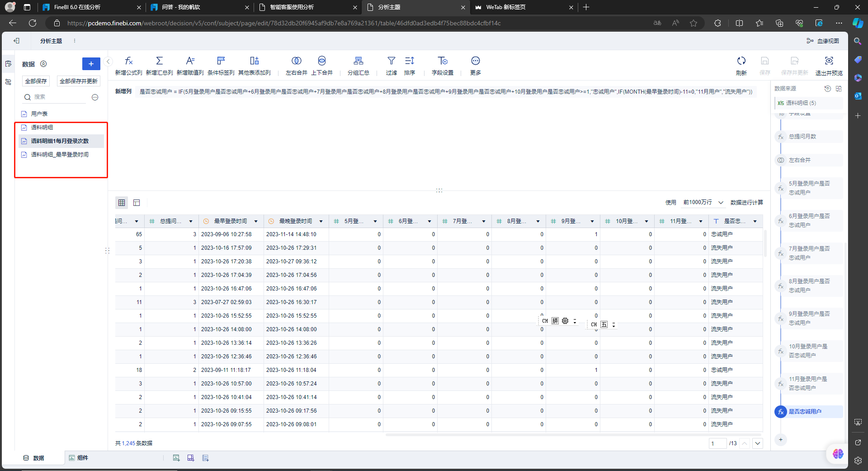
Task: Open the 更多 more options menu
Action: 476,66
